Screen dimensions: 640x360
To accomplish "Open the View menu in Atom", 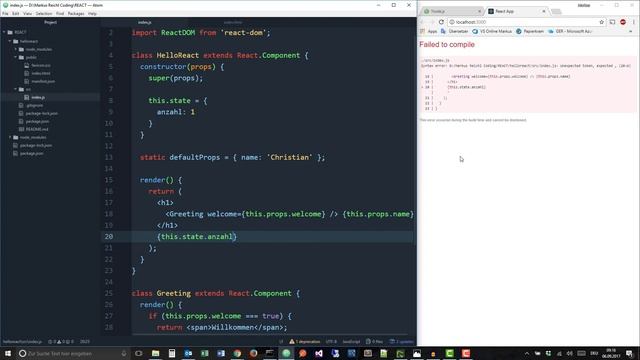I will click(27, 13).
